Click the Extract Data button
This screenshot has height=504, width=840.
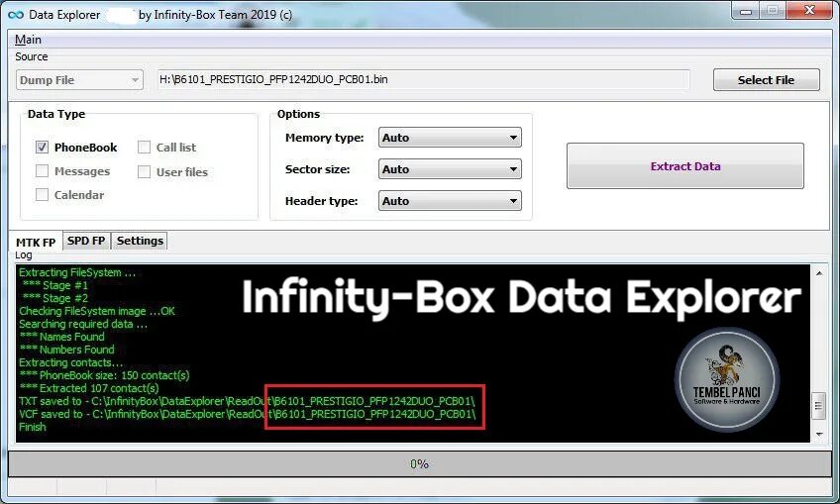[x=685, y=166]
